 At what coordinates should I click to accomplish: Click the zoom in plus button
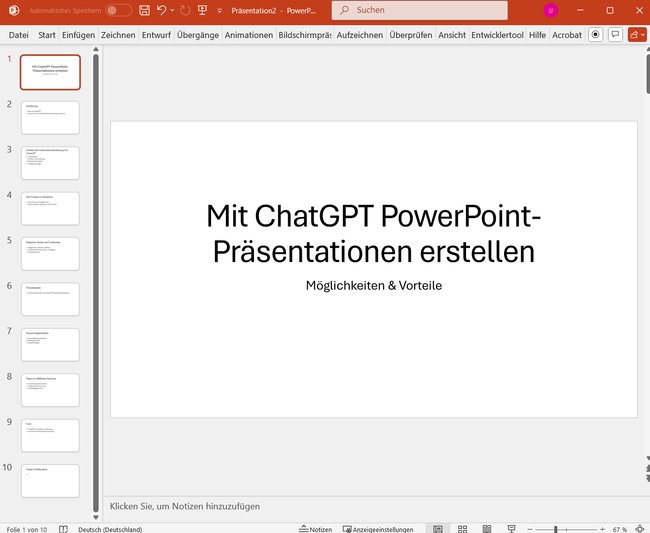pos(602,529)
